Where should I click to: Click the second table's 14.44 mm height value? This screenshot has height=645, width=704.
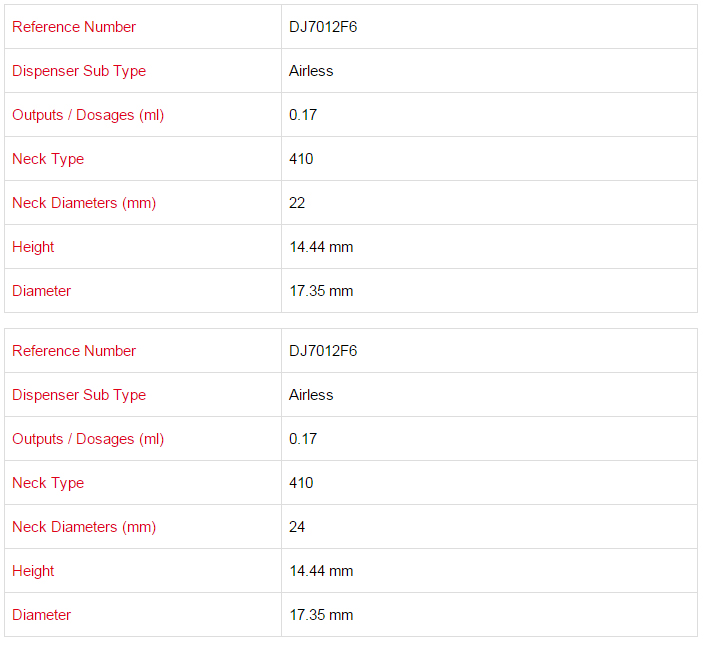[x=321, y=571]
